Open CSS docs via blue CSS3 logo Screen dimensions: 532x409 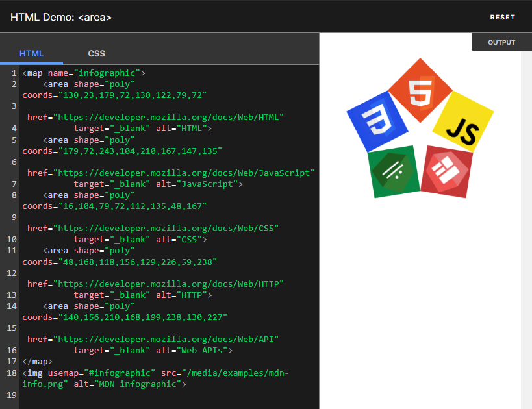click(378, 120)
